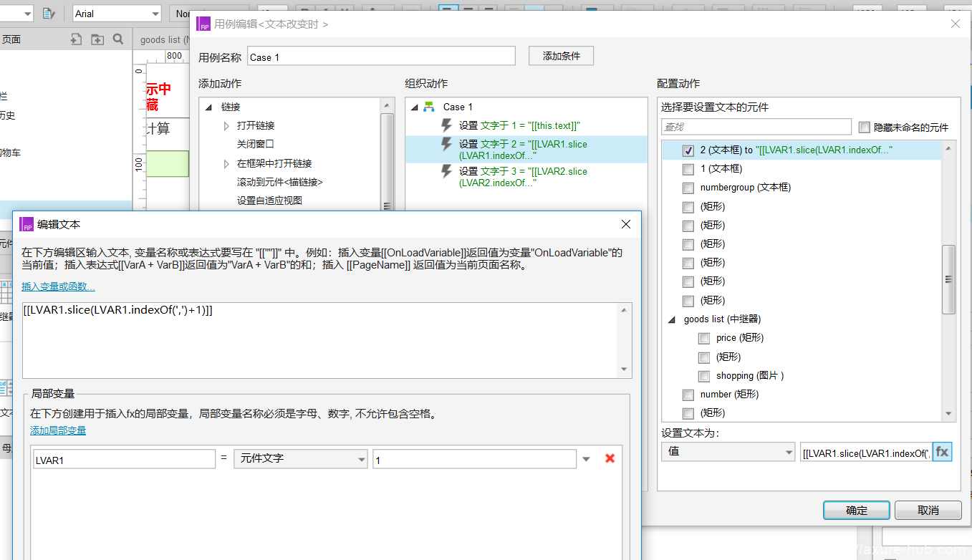This screenshot has width=972, height=560.
Task: Select the 设置 文字于 3 action row
Action: point(526,177)
